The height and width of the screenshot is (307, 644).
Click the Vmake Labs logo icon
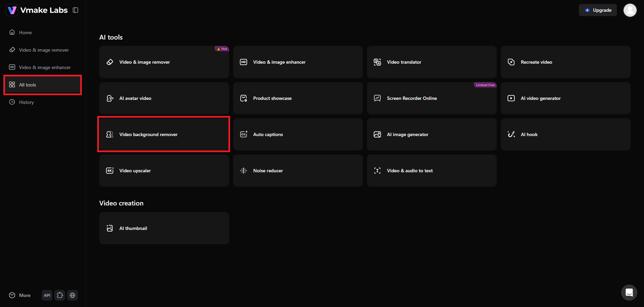pyautogui.click(x=12, y=10)
